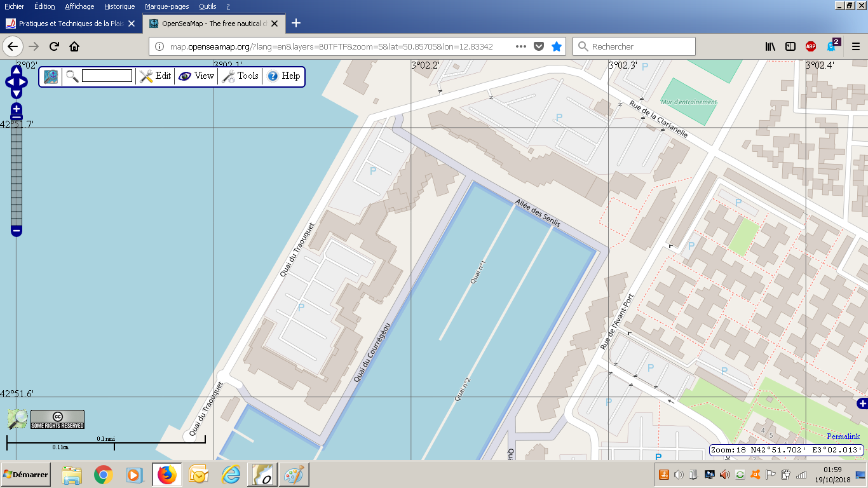Grab the zoom slider handle near the top
Image resolution: width=868 pixels, height=488 pixels.
tap(17, 118)
